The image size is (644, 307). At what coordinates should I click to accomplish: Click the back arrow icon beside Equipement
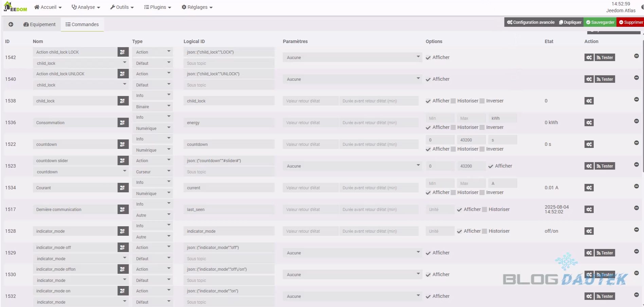click(x=11, y=24)
